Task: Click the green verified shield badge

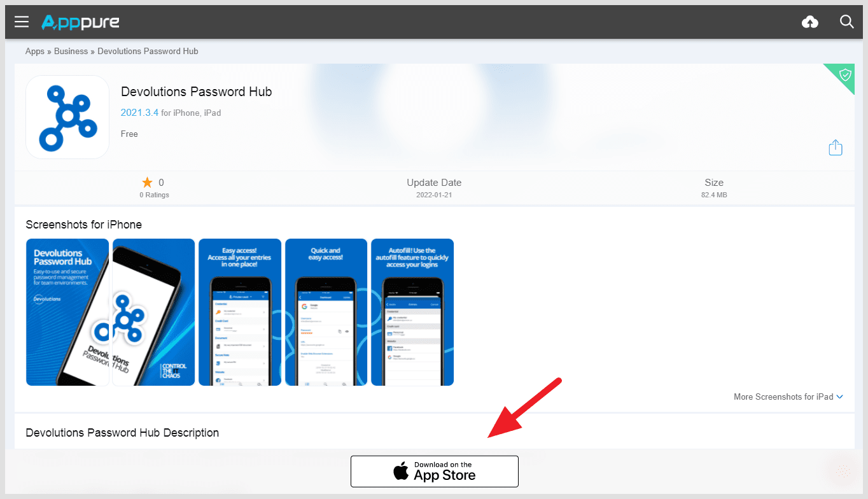Action: click(844, 75)
